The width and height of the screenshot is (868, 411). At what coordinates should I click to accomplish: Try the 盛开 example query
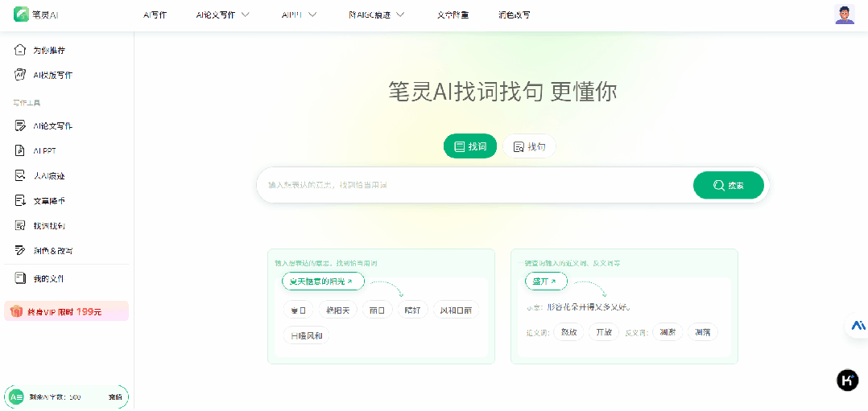pos(546,281)
